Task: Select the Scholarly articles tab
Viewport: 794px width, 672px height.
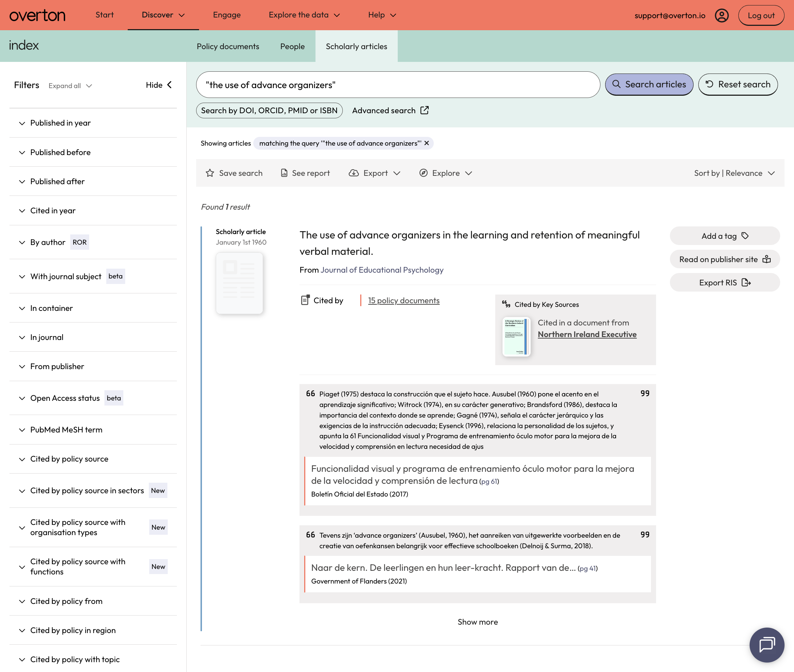Action: pos(357,47)
